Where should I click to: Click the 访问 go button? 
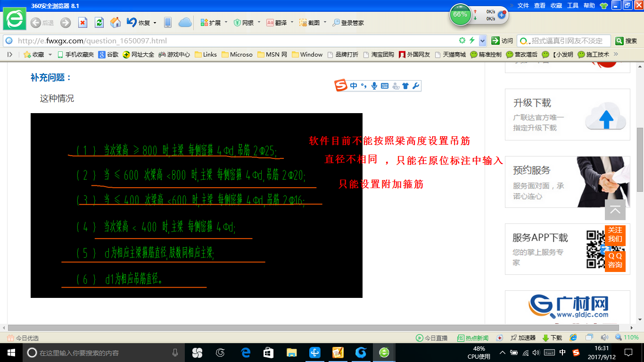pyautogui.click(x=502, y=41)
